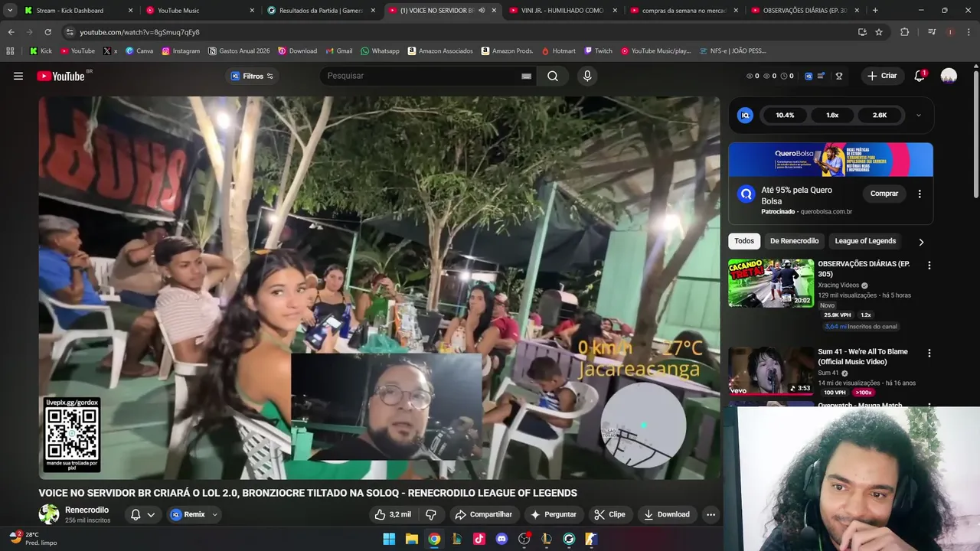Like the video with 3,2 mil
Viewport: 980px width, 551px height.
click(x=392, y=514)
